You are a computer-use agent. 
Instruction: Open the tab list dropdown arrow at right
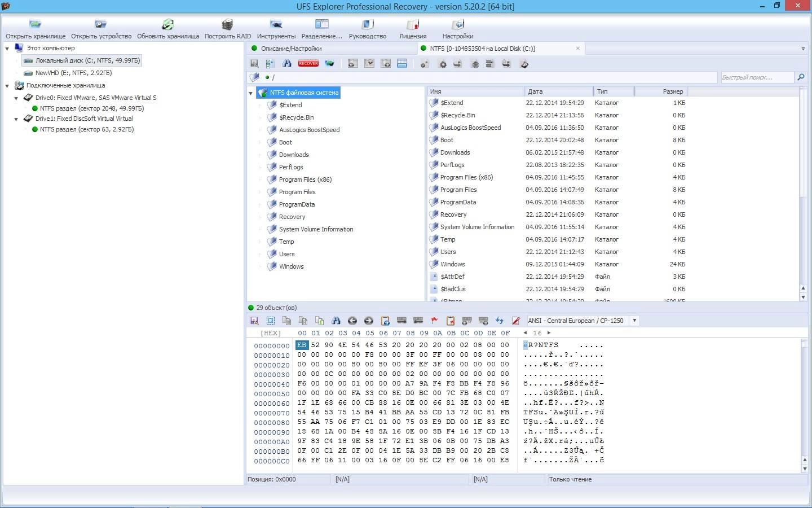tap(803, 49)
